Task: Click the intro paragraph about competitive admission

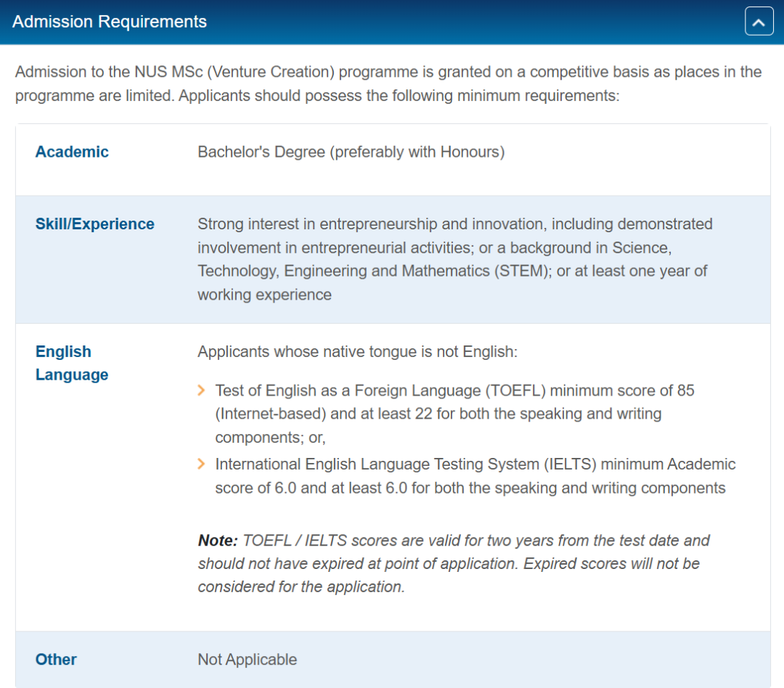Action: click(388, 83)
